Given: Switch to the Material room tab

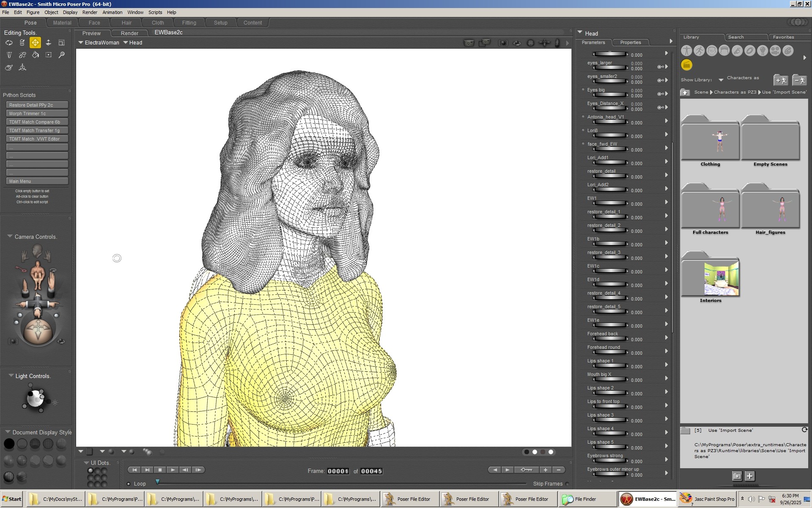Looking at the screenshot, I should (x=62, y=22).
